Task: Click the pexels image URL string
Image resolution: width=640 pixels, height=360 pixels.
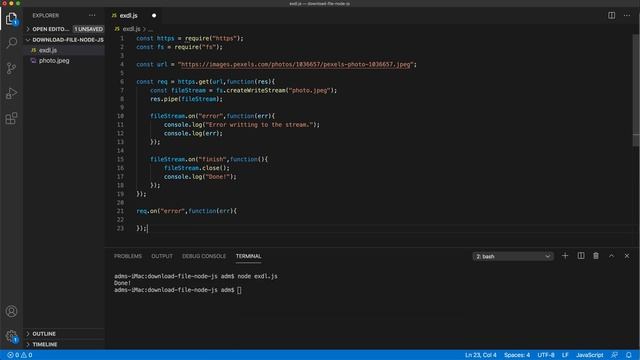Action: 296,64
